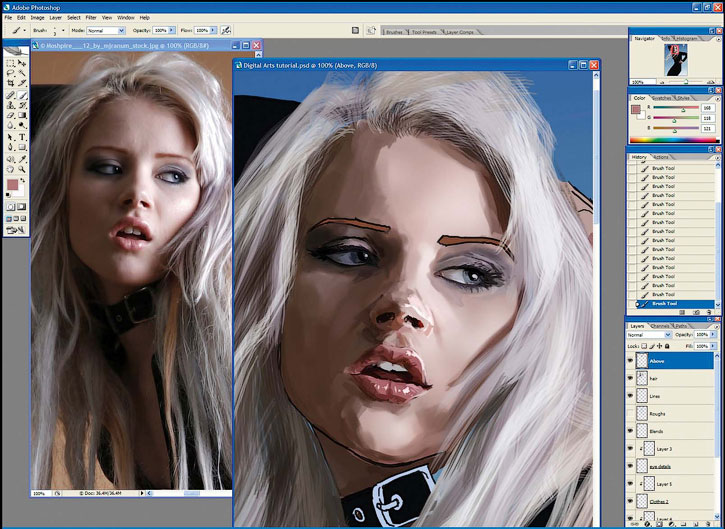Select the Brush tool in toolbox
725x529 pixels.
(22, 95)
